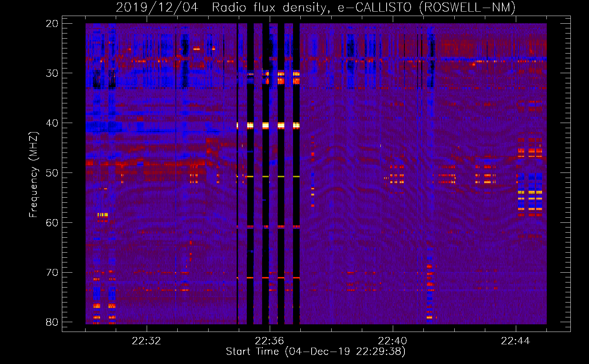Click the 22:44 time tick label
The width and height of the screenshot is (589, 364).
tap(515, 341)
